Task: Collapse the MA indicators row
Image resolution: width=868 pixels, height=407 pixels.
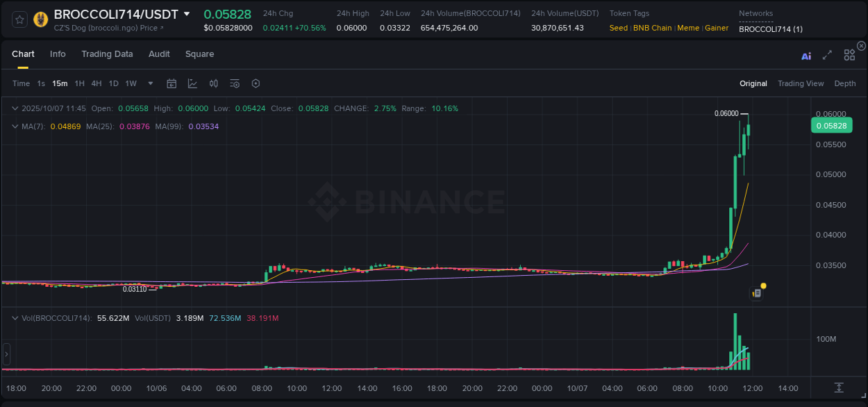Action: [15, 126]
